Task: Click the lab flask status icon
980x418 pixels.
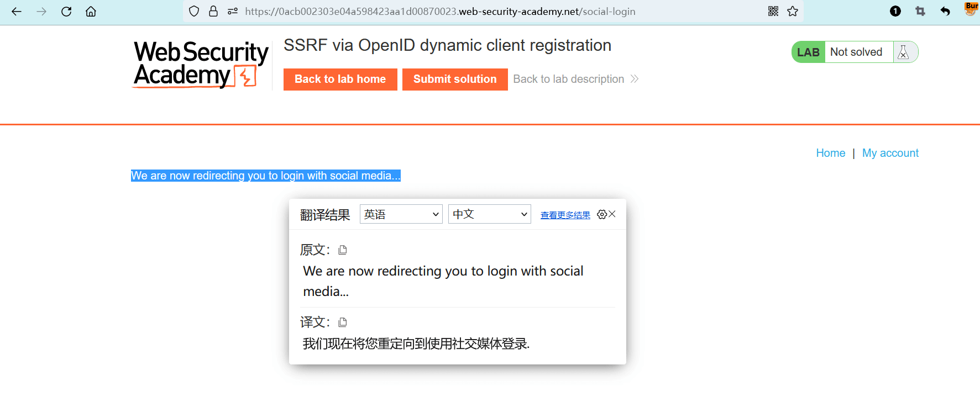Action: [x=904, y=52]
